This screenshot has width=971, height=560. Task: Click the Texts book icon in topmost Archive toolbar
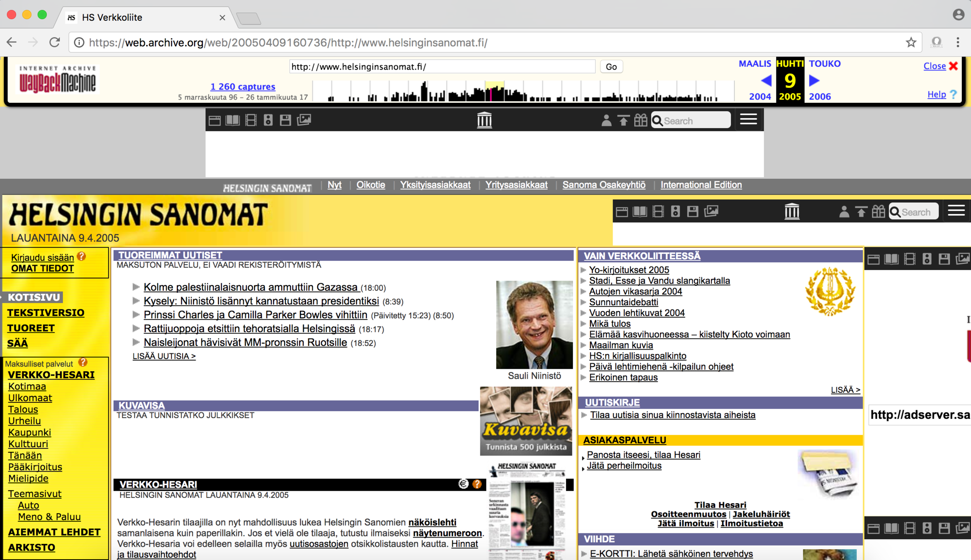(x=232, y=120)
